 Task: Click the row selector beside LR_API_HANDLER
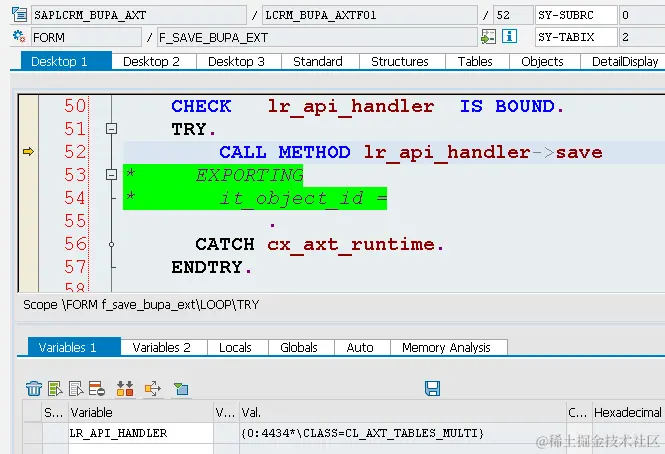point(33,433)
